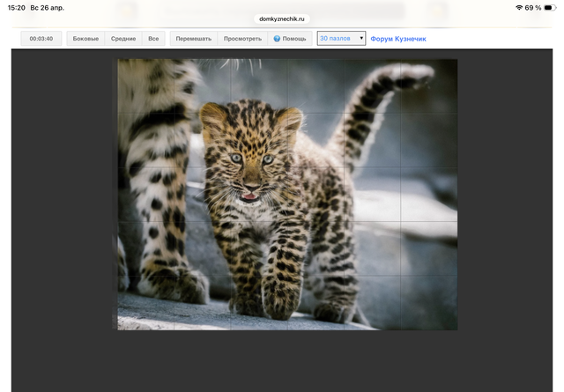564x392 pixels.
Task: Click the blue question mark help icon
Action: [277, 39]
